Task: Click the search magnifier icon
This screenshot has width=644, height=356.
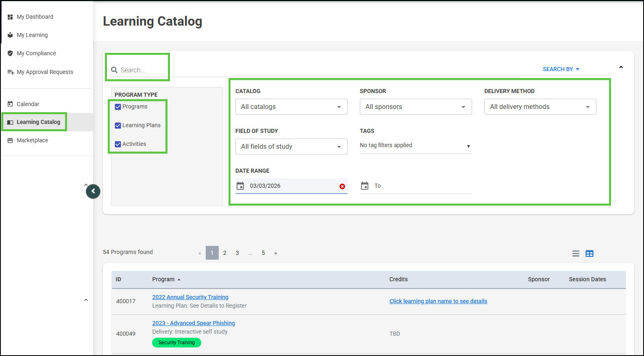Action: click(114, 70)
